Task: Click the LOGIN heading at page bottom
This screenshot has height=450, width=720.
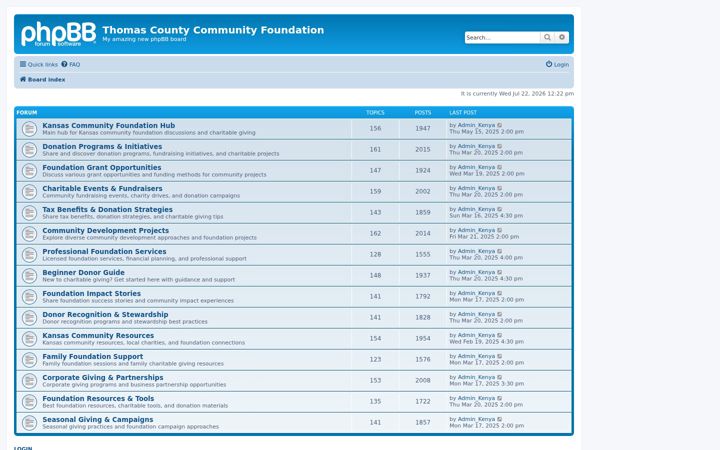Action: click(x=23, y=448)
